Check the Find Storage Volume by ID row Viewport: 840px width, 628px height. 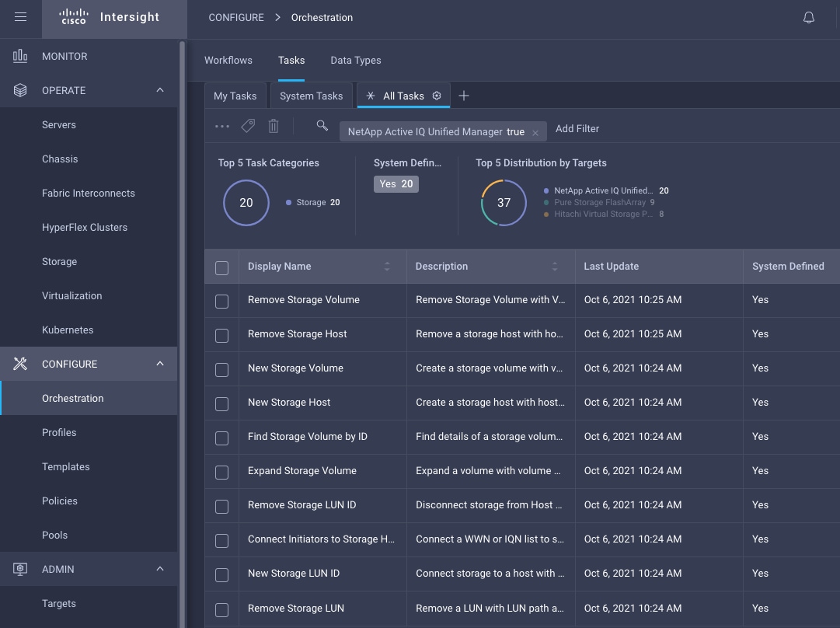(x=221, y=438)
